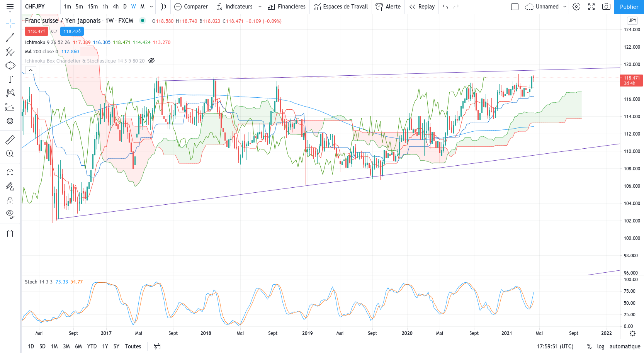
Task: Open chart settings gear icon
Action: (576, 7)
